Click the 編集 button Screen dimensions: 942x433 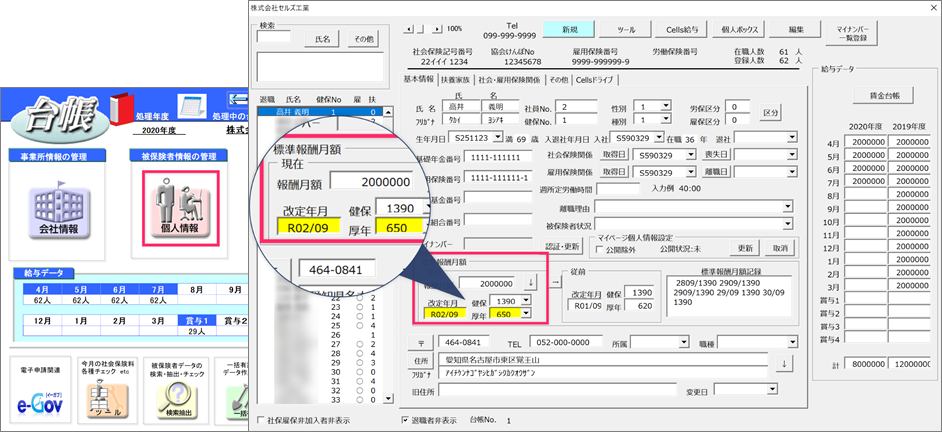[795, 29]
